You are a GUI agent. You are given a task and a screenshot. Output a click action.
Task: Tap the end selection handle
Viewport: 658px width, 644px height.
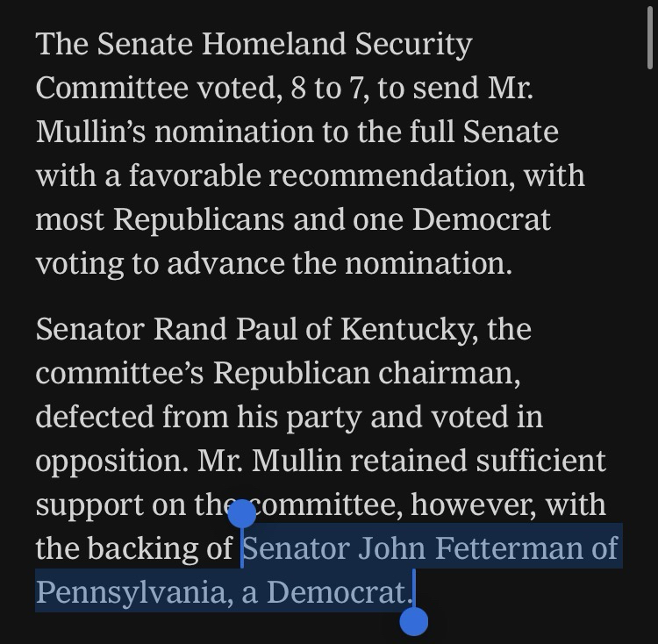pos(413,621)
